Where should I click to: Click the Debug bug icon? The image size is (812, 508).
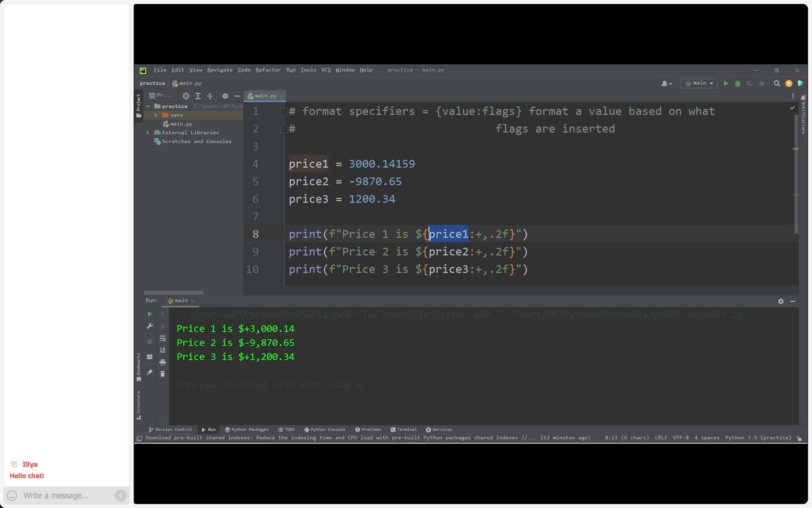tap(737, 83)
